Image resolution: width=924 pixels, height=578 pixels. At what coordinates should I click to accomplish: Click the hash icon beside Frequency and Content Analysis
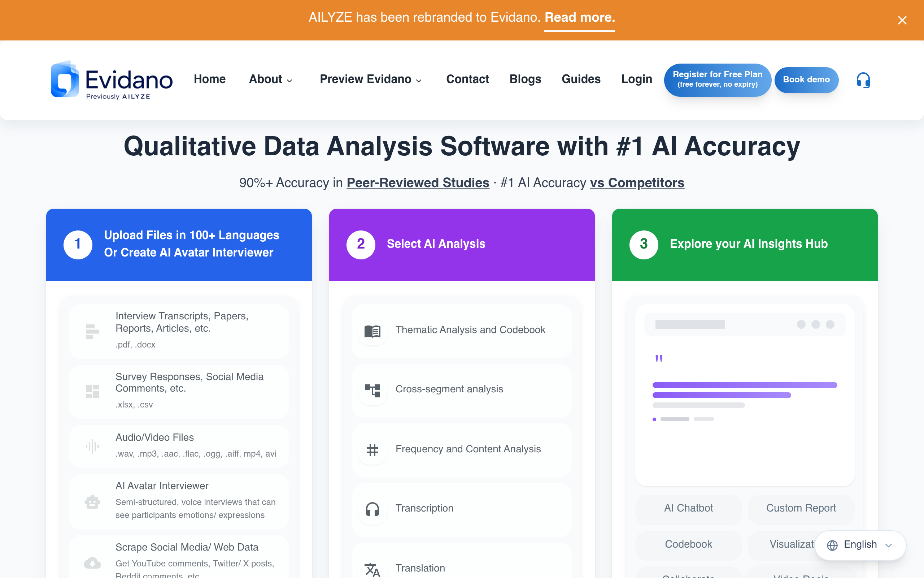click(372, 450)
